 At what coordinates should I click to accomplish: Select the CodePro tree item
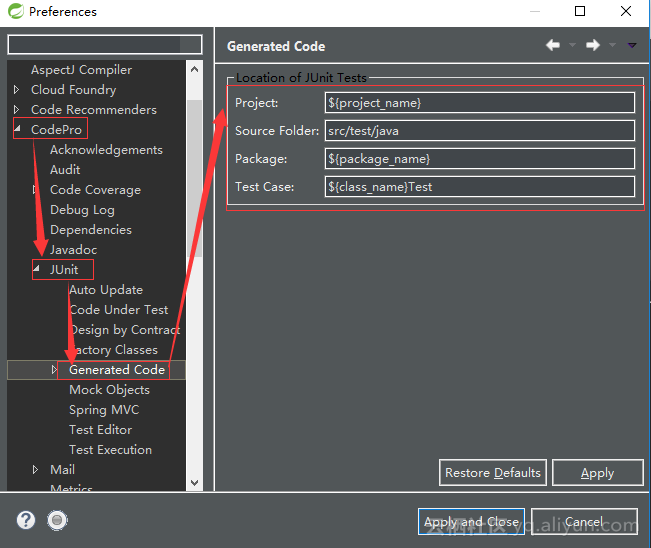coord(56,130)
